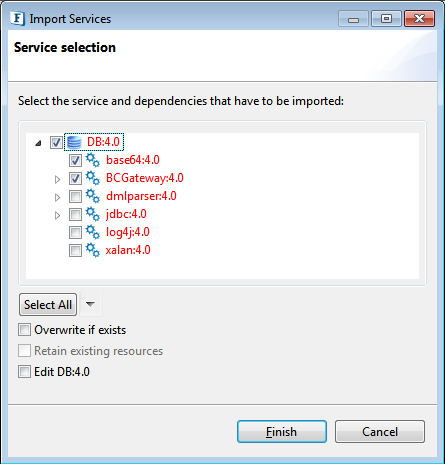Click the Import Services title bar icon

coord(17,19)
